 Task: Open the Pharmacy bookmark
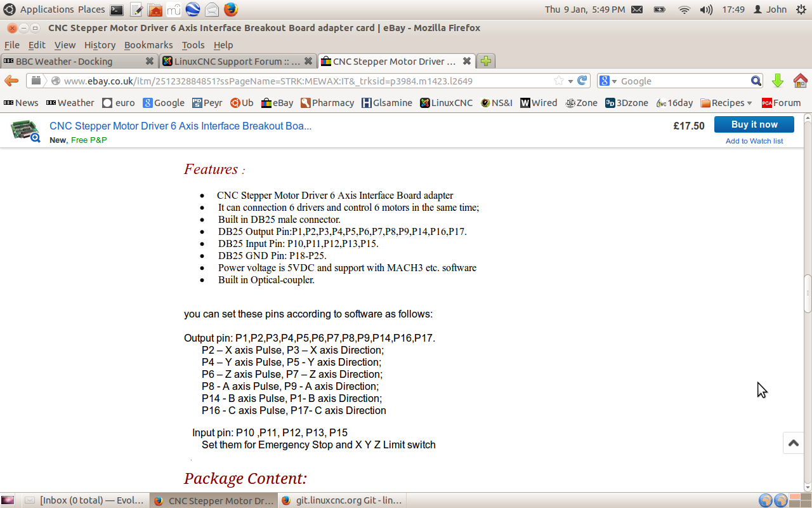point(327,103)
